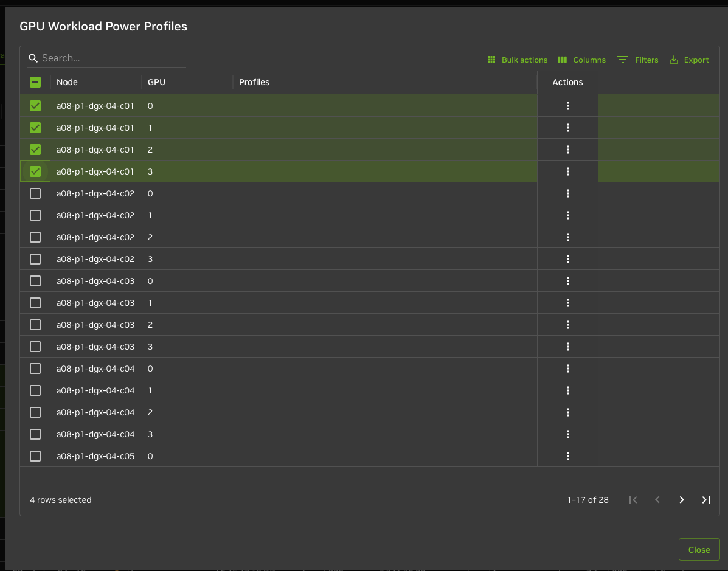Open actions menu for a08-p1-dgx-04-c01 GPU 0
Image resolution: width=728 pixels, height=571 pixels.
pyautogui.click(x=567, y=106)
